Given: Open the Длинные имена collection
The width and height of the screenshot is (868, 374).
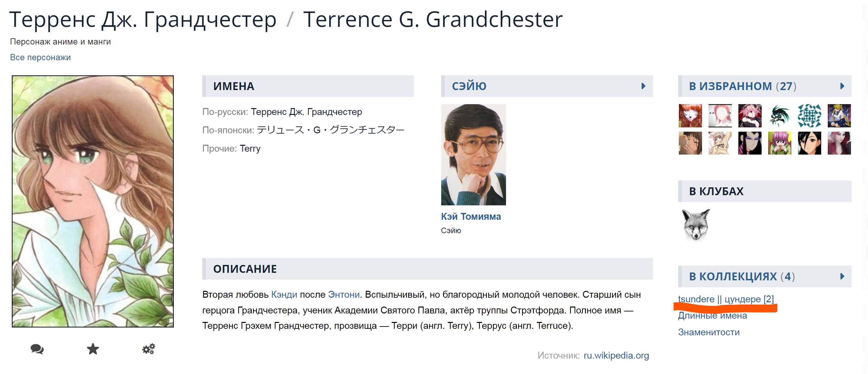Looking at the screenshot, I should [x=712, y=316].
